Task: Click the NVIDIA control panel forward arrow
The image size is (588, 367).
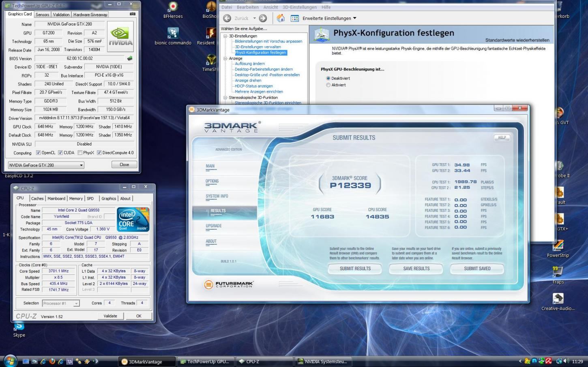Action: 263,18
